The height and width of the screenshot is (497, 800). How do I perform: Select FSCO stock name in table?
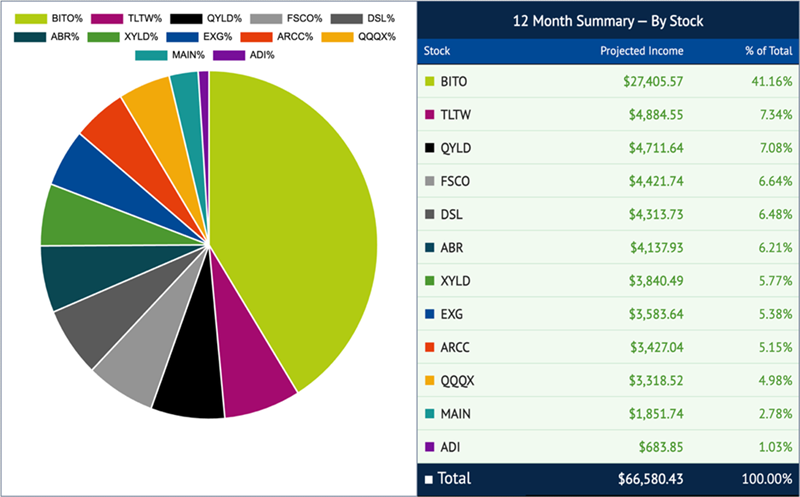click(x=455, y=181)
